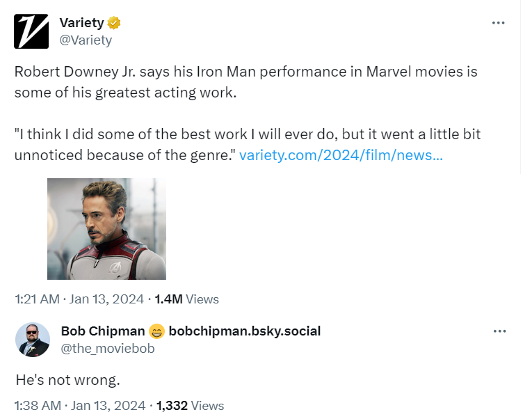Click the "He's not wrong." reply text
Image resolution: width=532 pixels, height=419 pixels.
68,380
